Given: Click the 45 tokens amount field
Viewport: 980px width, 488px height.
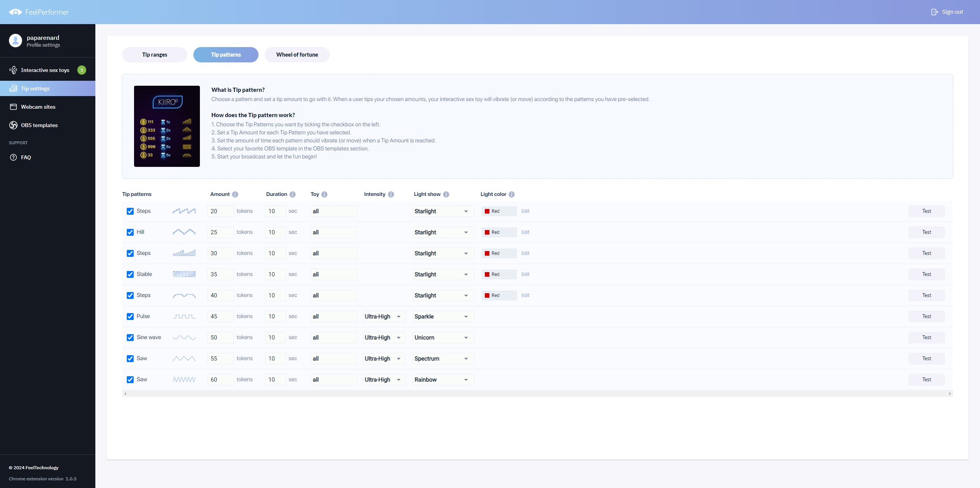Looking at the screenshot, I should pyautogui.click(x=220, y=317).
